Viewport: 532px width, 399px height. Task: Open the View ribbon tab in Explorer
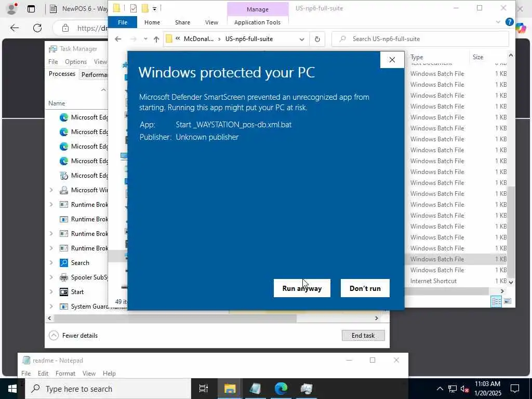[211, 22]
